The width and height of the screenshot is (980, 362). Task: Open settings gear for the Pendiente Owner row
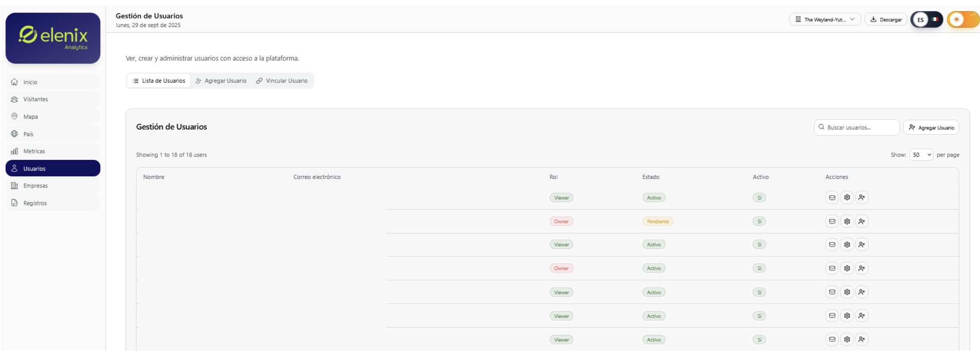(x=847, y=221)
